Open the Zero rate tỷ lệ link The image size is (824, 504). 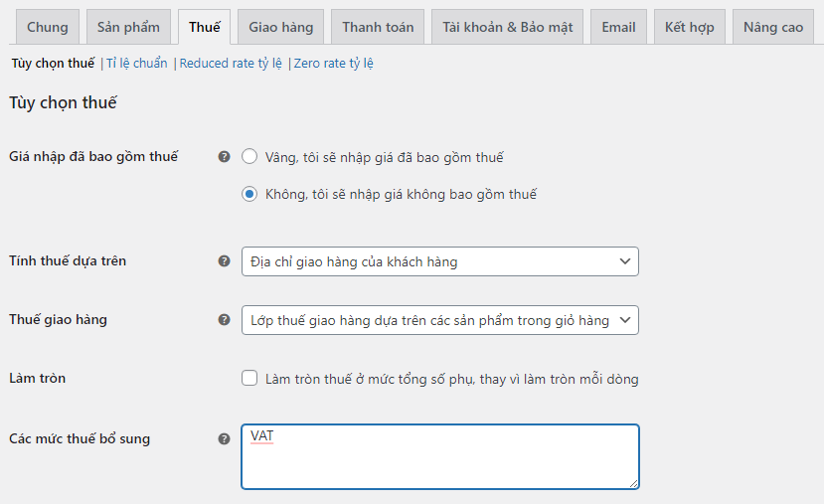(334, 64)
